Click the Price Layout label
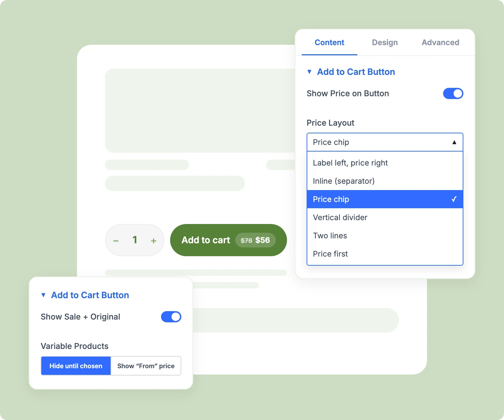Image resolution: width=504 pixels, height=420 pixels. pyautogui.click(x=330, y=123)
